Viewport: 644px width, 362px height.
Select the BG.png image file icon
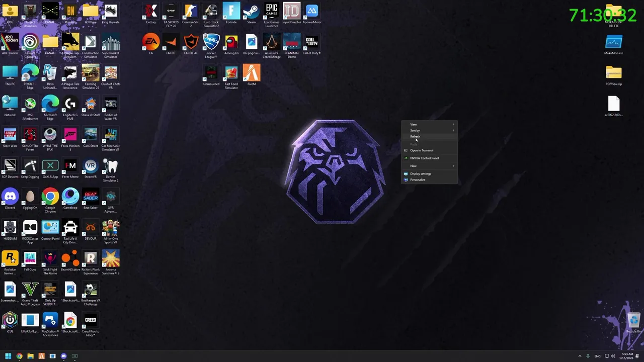pyautogui.click(x=252, y=45)
